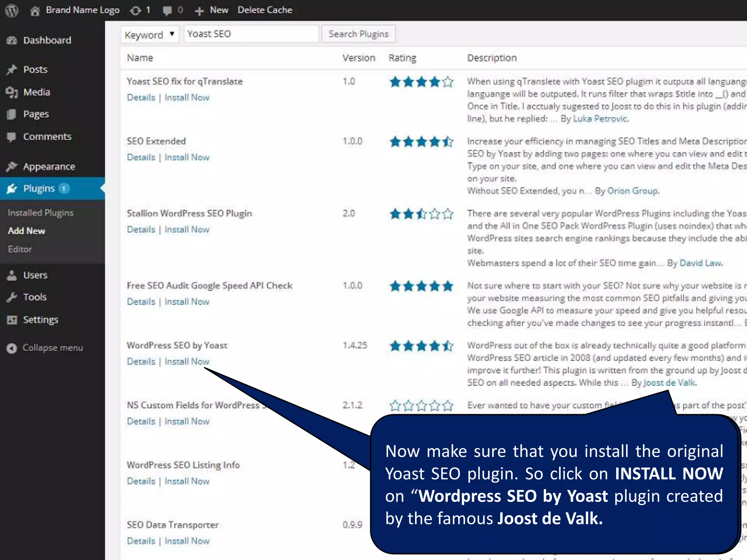This screenshot has width=747, height=560.
Task: Click the Collapse menu arrow icon
Action: 12,348
